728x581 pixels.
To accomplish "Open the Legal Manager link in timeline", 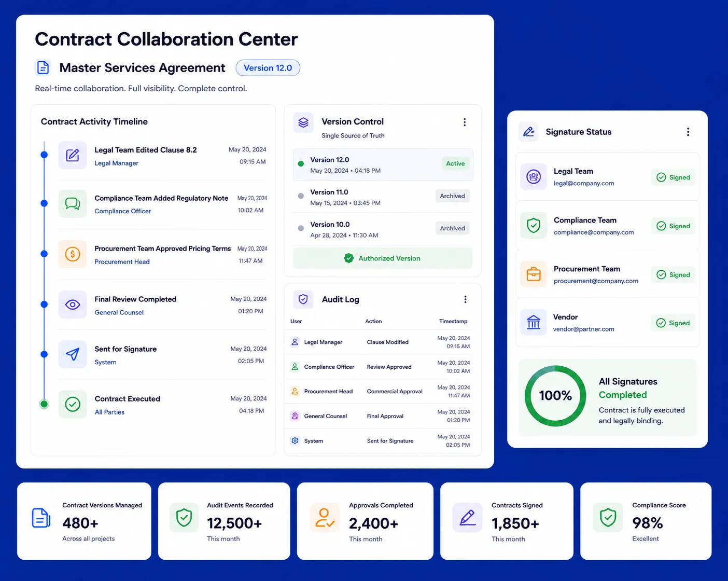I will [117, 163].
